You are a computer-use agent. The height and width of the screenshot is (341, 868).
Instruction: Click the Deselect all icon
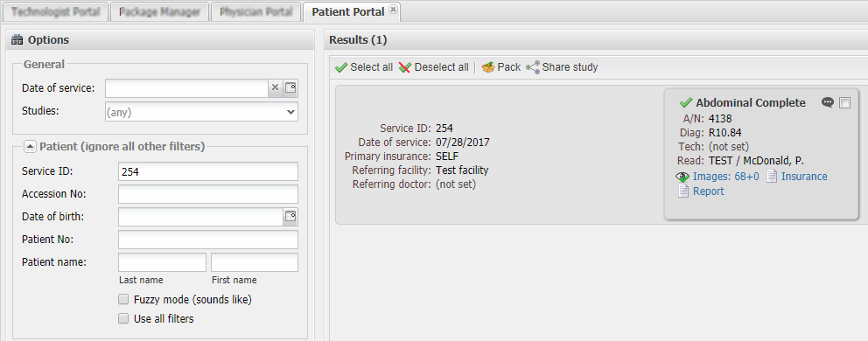click(405, 67)
